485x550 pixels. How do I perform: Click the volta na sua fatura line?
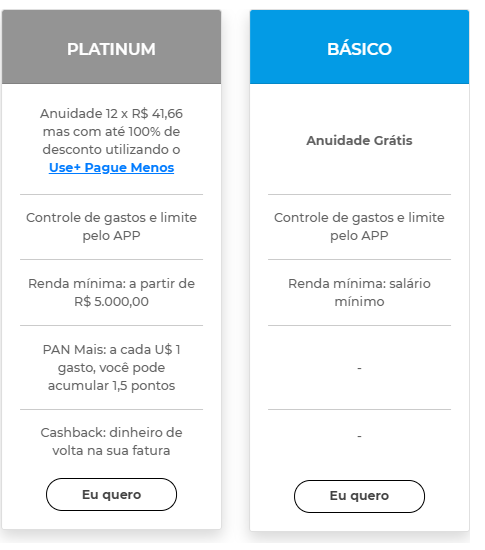click(111, 450)
